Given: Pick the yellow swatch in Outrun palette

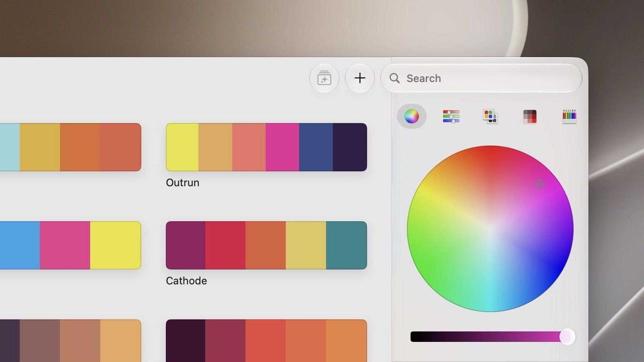Looking at the screenshot, I should click(182, 147).
